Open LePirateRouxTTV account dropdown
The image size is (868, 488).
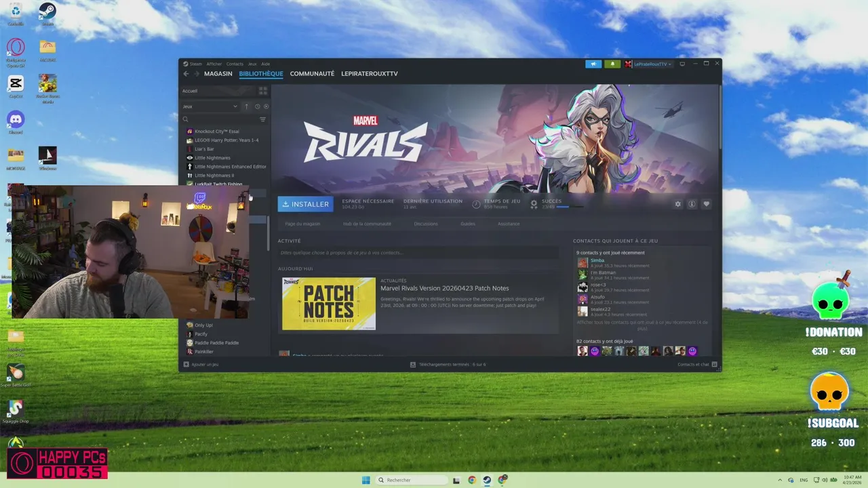tap(648, 64)
